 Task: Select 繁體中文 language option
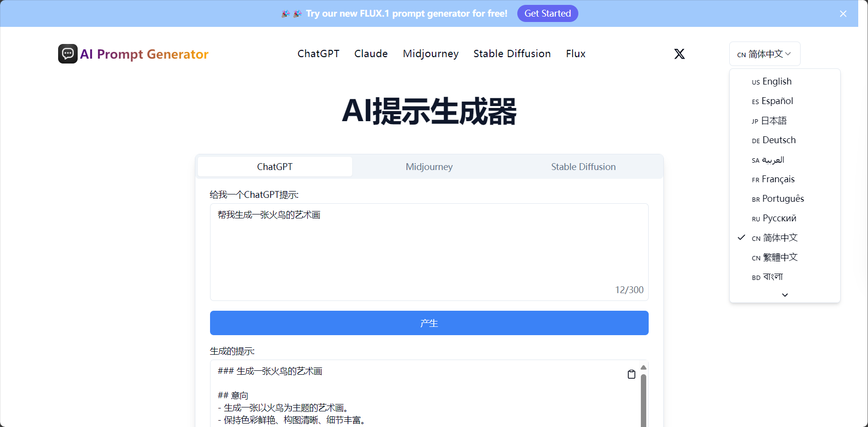(x=785, y=257)
